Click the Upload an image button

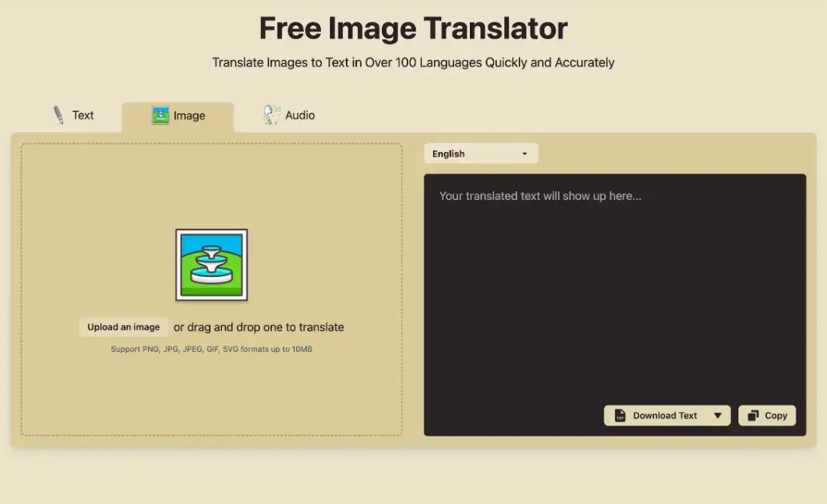pos(122,326)
